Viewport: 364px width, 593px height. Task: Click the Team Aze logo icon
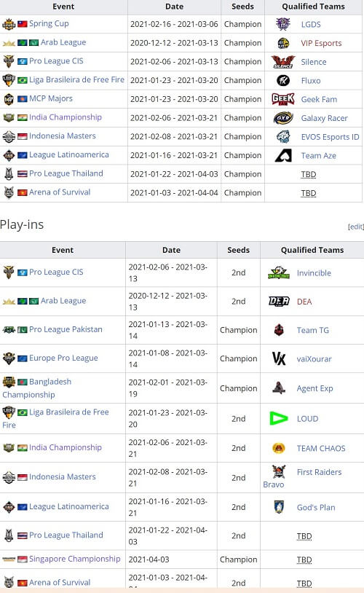283,155
